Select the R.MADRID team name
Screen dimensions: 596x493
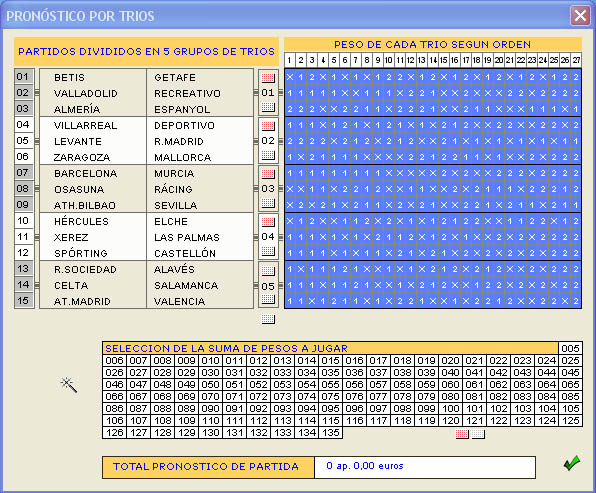tap(179, 141)
